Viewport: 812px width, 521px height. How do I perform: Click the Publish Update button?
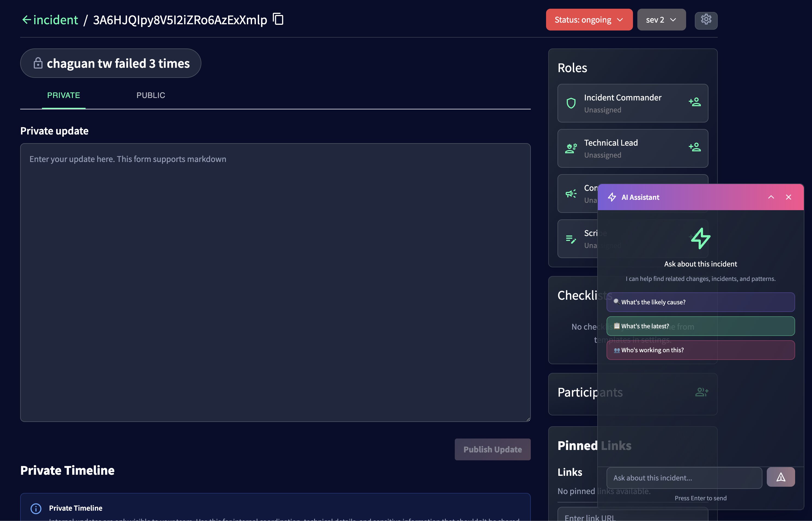point(492,449)
